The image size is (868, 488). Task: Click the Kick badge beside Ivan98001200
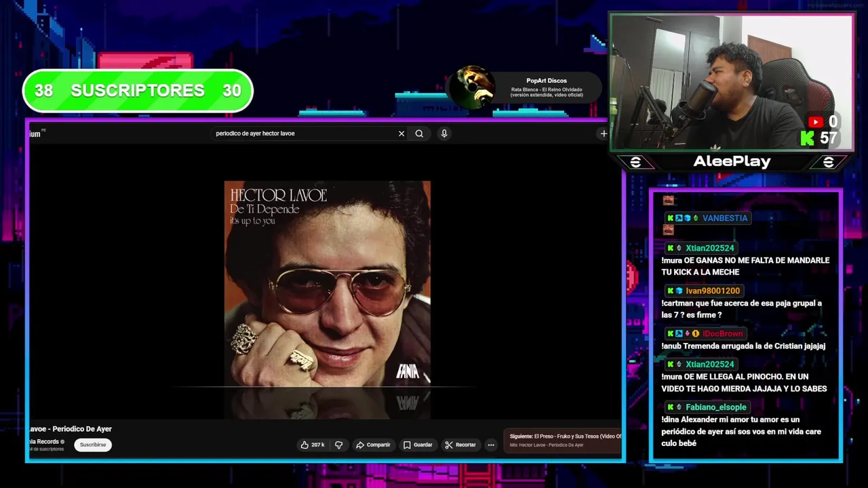[670, 291]
